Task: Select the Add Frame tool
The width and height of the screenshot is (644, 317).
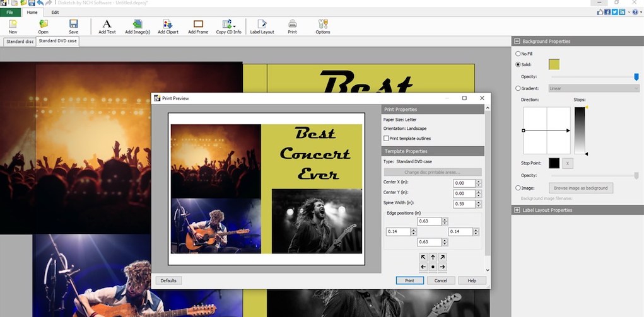Action: coord(198,26)
